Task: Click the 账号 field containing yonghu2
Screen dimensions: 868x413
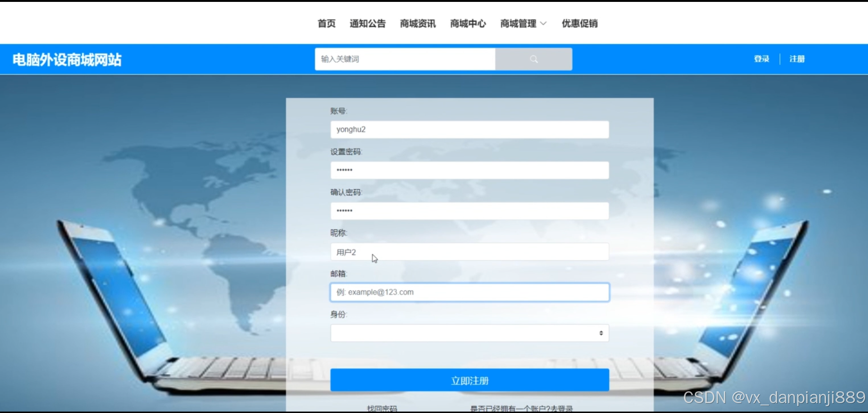Action: (x=470, y=130)
